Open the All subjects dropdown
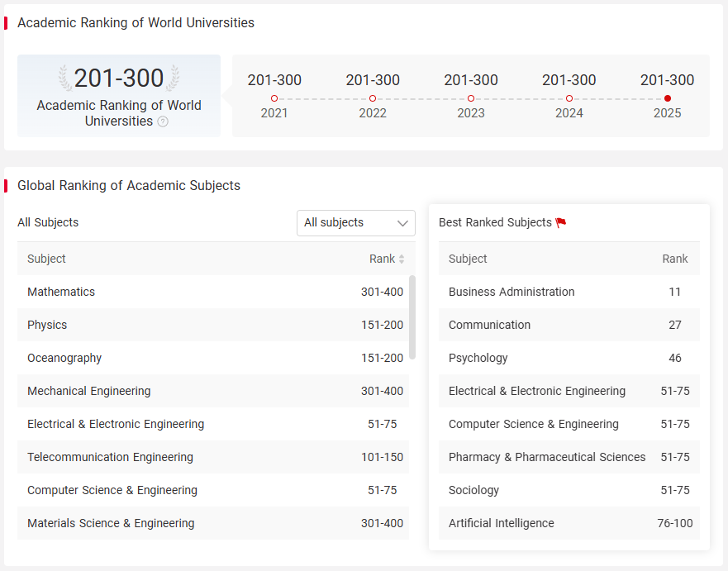Viewport: 728px width, 571px height. coord(355,223)
